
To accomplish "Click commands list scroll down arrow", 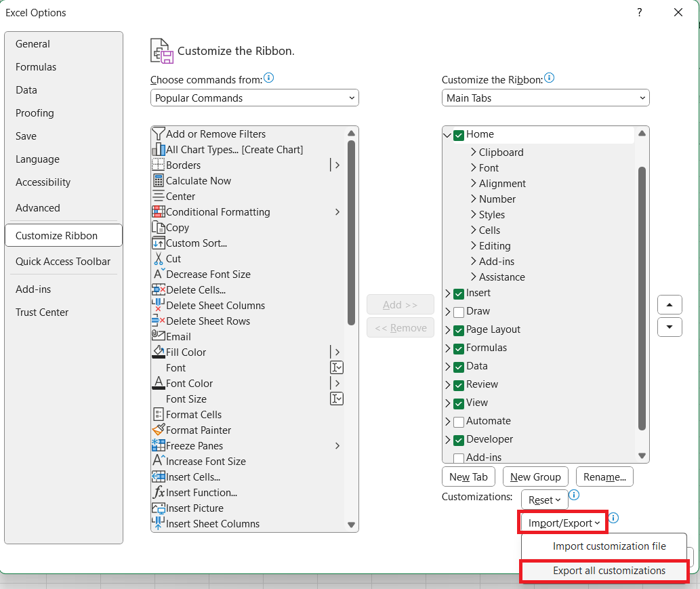I will (351, 525).
